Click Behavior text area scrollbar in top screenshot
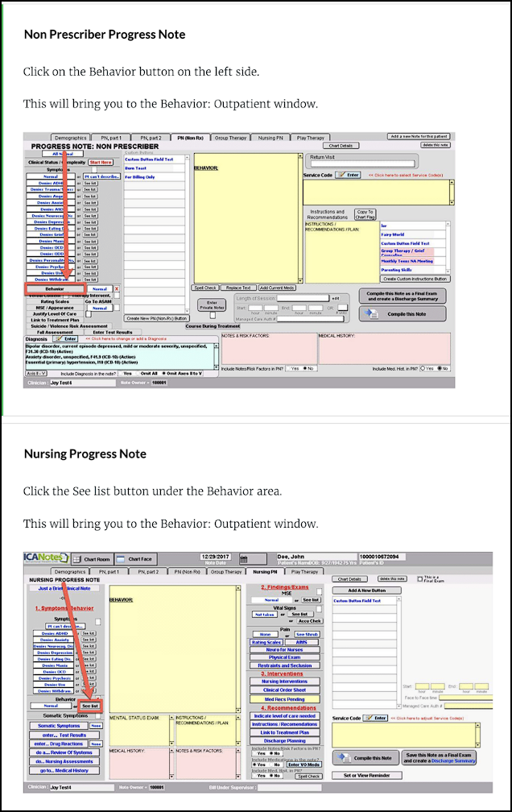This screenshot has height=812, width=512. 300,217
